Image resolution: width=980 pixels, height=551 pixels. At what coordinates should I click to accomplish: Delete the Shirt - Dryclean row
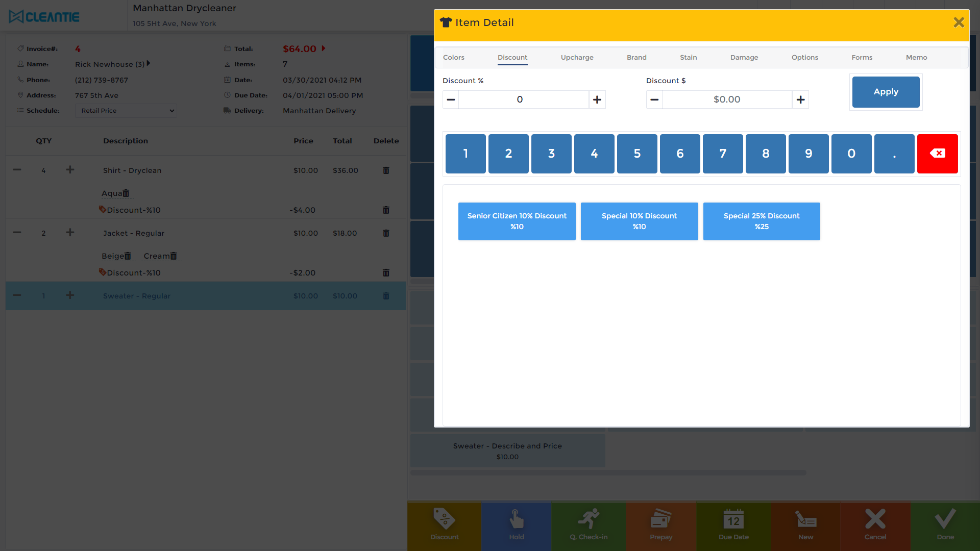point(386,170)
